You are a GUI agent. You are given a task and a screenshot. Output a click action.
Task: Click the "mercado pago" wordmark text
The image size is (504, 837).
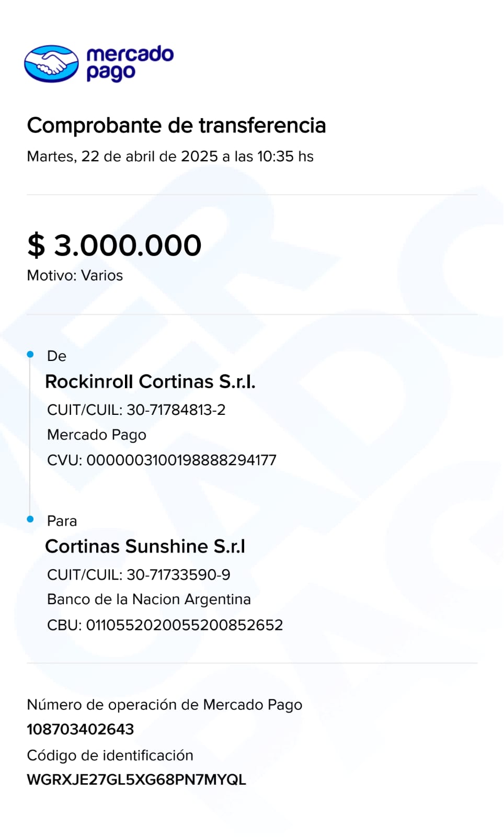129,63
